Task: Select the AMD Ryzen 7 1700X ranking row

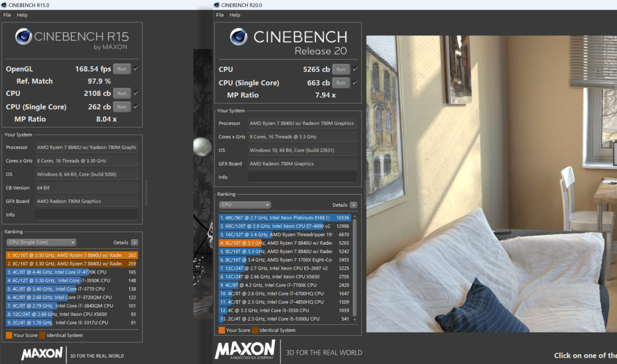Action: tap(285, 260)
